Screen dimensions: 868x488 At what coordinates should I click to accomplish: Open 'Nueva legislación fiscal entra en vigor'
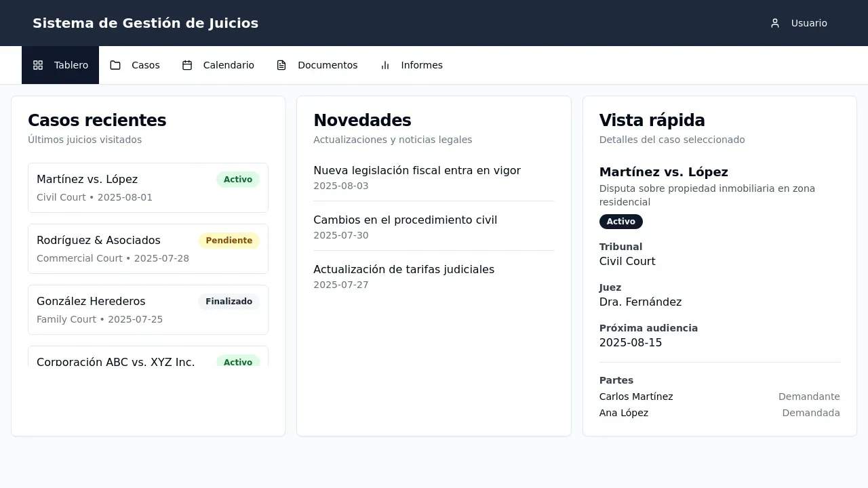point(417,170)
